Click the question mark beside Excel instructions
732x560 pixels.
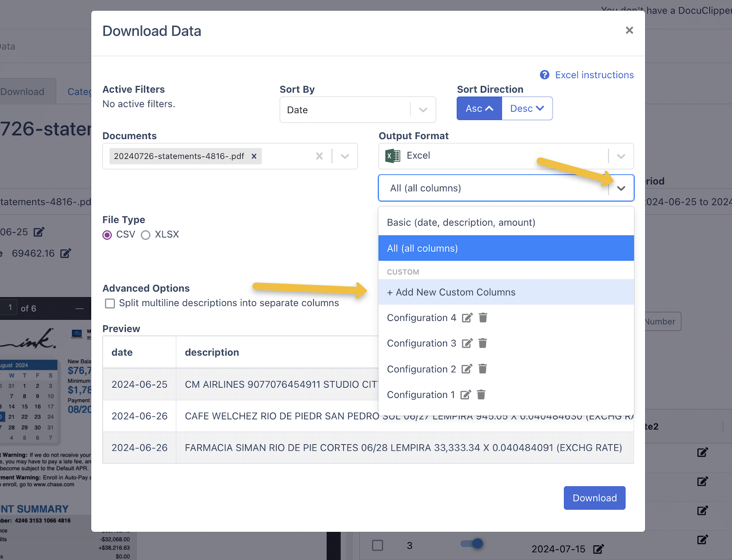coord(544,74)
